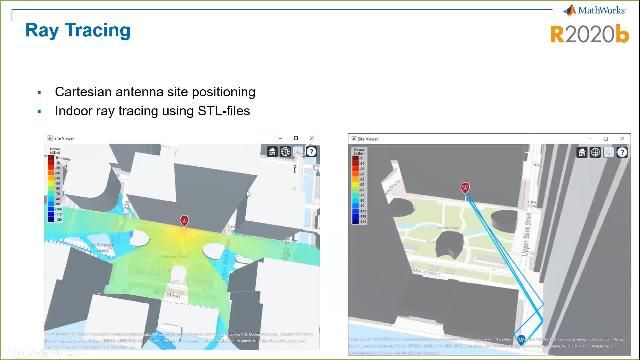Maximize the left Site Viewer window
This screenshot has height=360, width=640.
pos(296,138)
